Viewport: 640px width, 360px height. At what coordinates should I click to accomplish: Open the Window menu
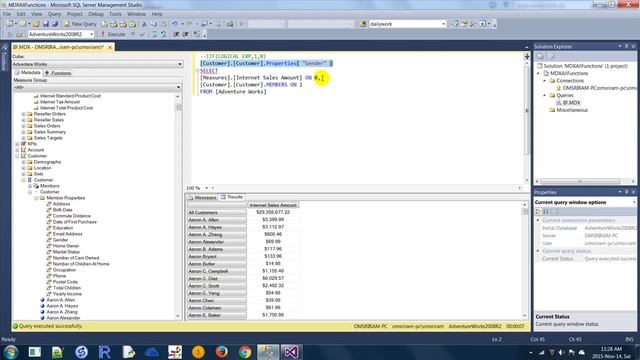pos(136,14)
